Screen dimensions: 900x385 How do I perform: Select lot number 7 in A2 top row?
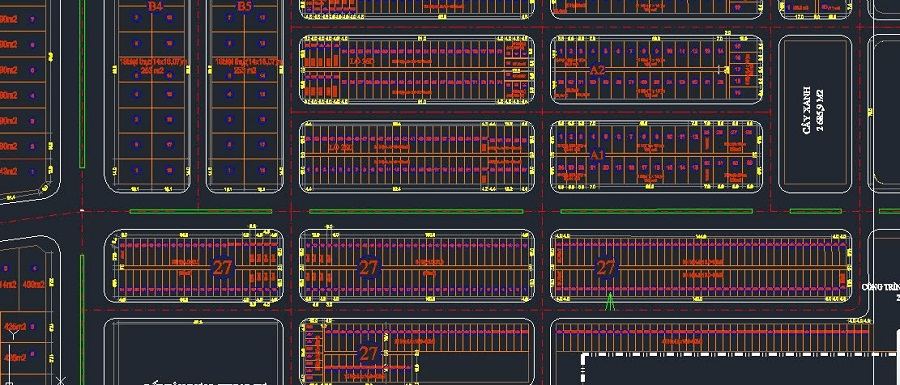pos(631,52)
